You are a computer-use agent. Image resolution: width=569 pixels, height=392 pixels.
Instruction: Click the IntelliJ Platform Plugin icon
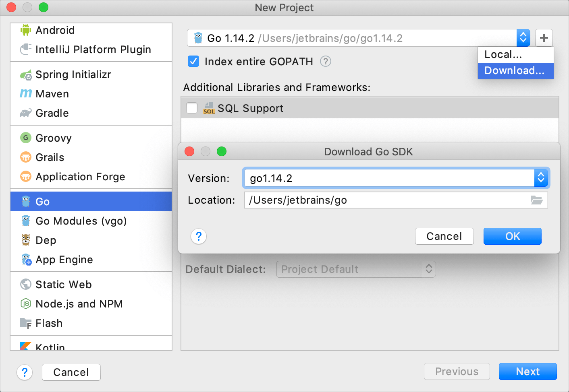[x=26, y=49]
